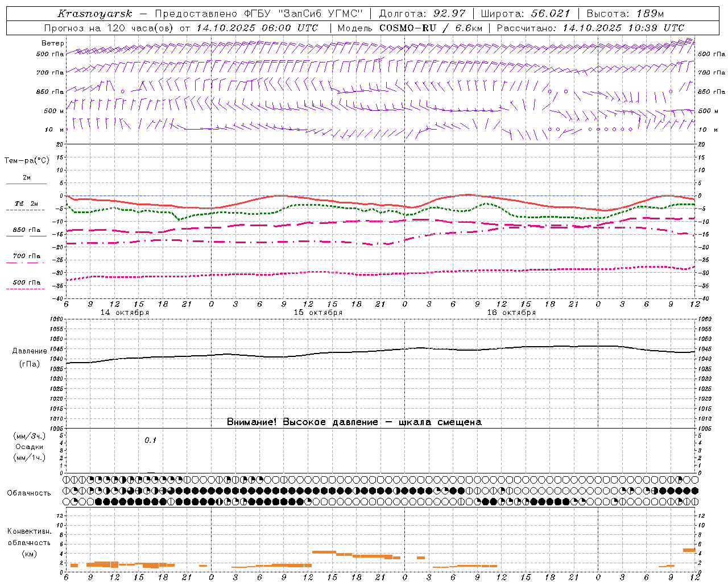The width and height of the screenshot is (728, 582).
Task: Click the Krasnoyarsk station title
Action: (x=94, y=14)
